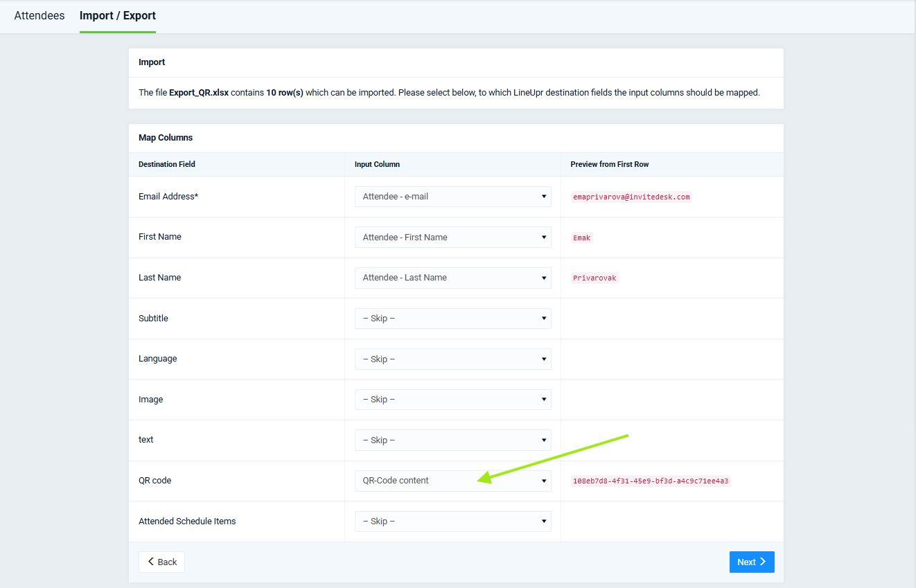Image resolution: width=916 pixels, height=588 pixels.
Task: Expand the Attended Schedule Items dropdown
Action: coord(453,522)
